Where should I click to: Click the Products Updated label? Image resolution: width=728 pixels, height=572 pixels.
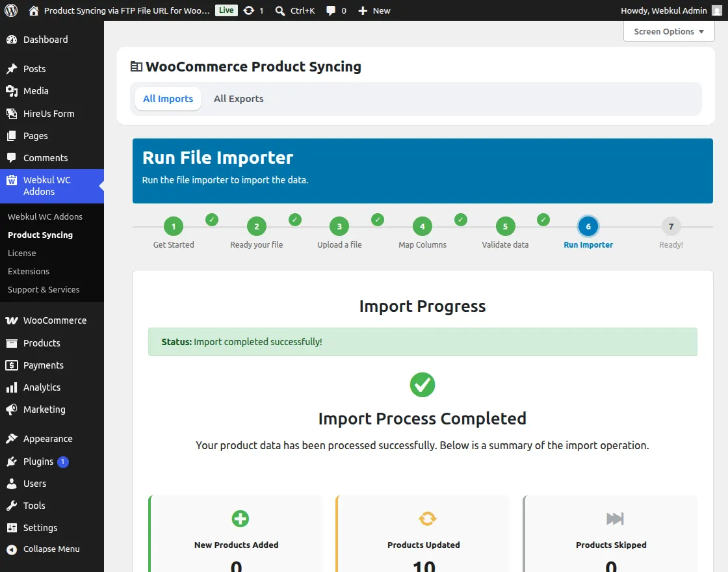(424, 545)
